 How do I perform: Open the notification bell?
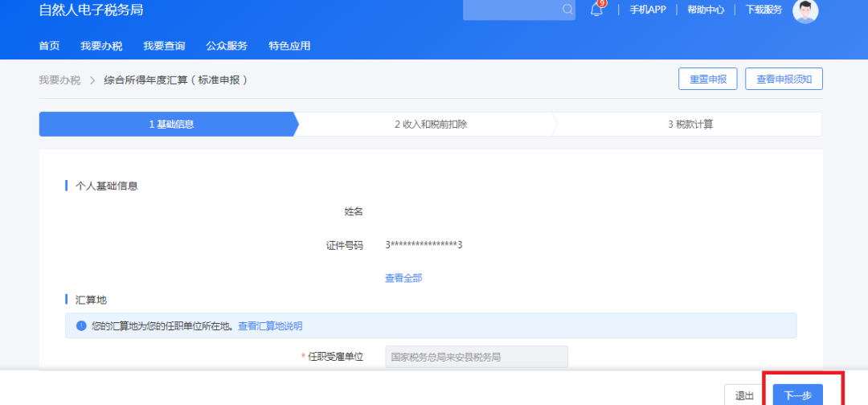(x=596, y=10)
